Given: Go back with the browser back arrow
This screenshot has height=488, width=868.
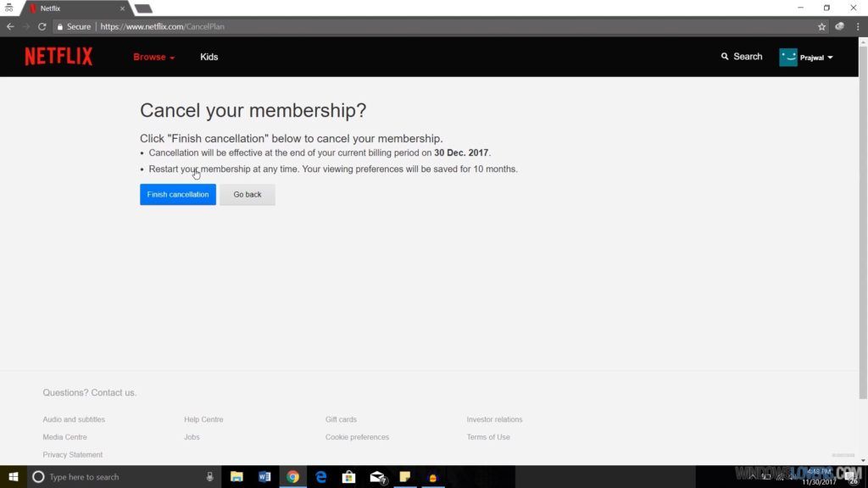Looking at the screenshot, I should coord(10,26).
